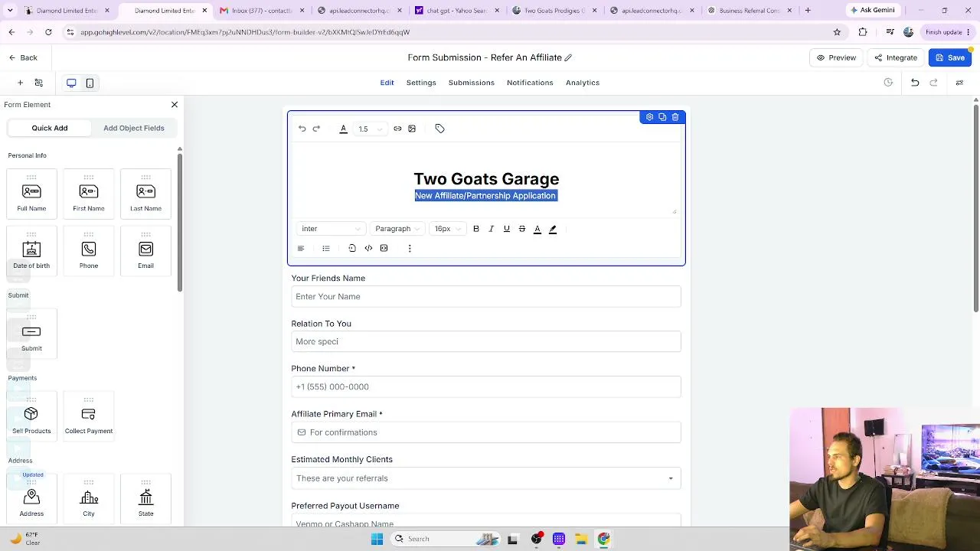The height and width of the screenshot is (551, 980).
Task: Select the Add Object Fields tab
Action: 134,128
